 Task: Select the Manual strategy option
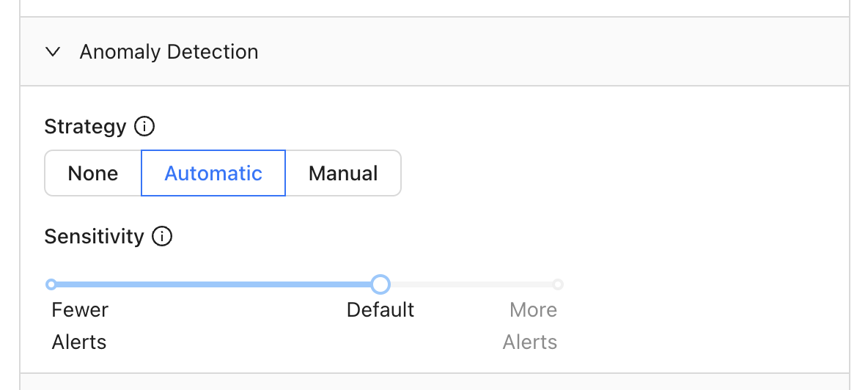343,173
